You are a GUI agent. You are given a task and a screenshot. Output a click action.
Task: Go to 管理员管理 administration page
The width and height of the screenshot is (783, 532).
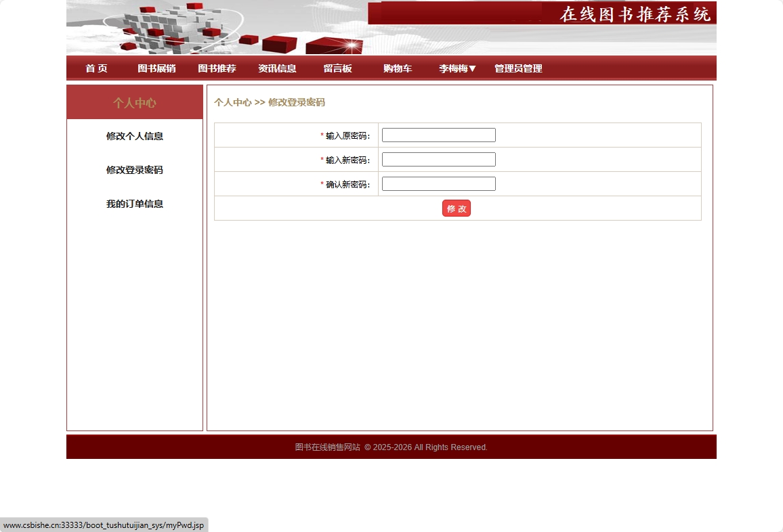(x=517, y=68)
